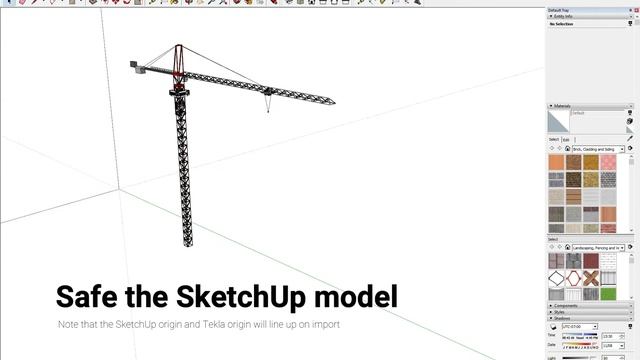Close the Default Tray panel
The height and width of the screenshot is (360, 640).
point(636,10)
